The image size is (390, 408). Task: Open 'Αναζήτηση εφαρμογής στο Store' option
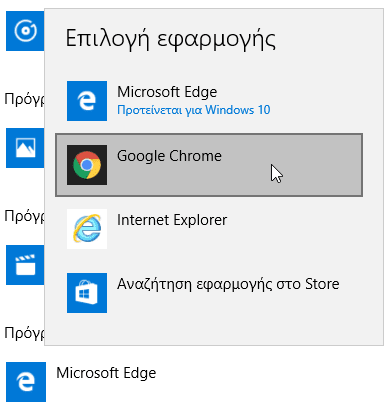point(228,284)
